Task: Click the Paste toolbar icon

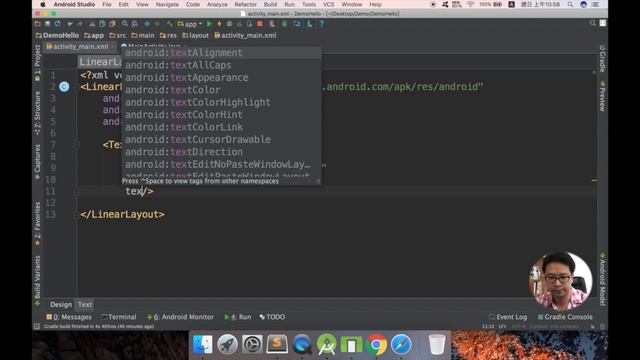Action: coord(112,24)
